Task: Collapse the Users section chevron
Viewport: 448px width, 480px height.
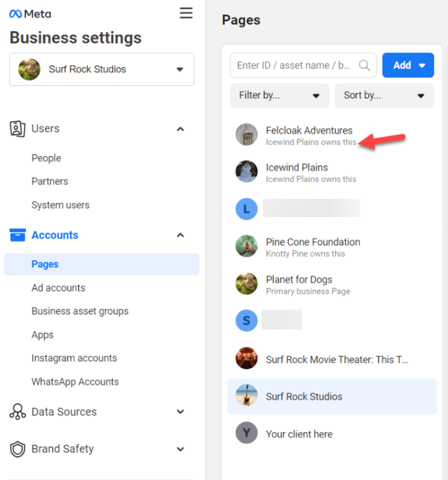Action: click(x=181, y=129)
